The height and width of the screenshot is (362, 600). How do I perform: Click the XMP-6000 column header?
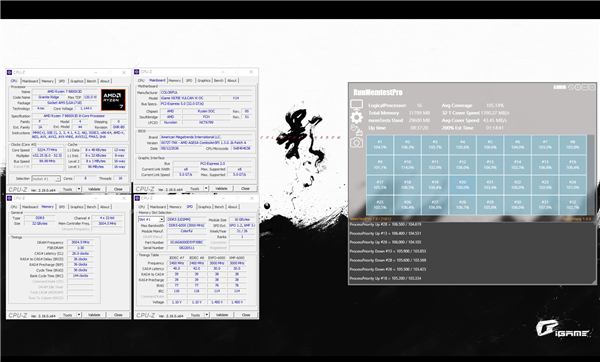coord(236,258)
